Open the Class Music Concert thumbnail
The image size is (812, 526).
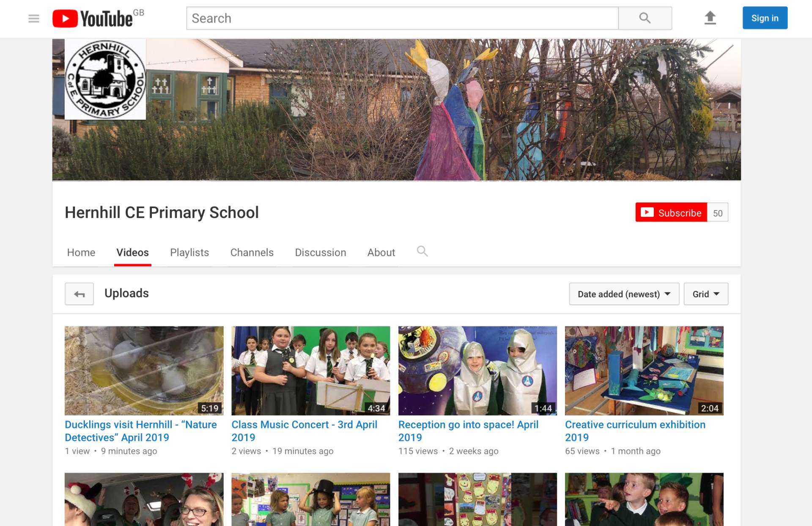click(x=311, y=370)
